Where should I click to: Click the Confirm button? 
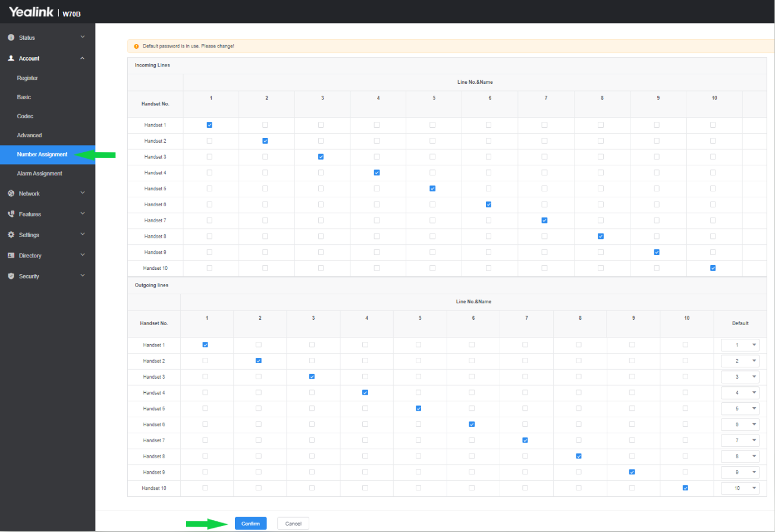point(250,524)
